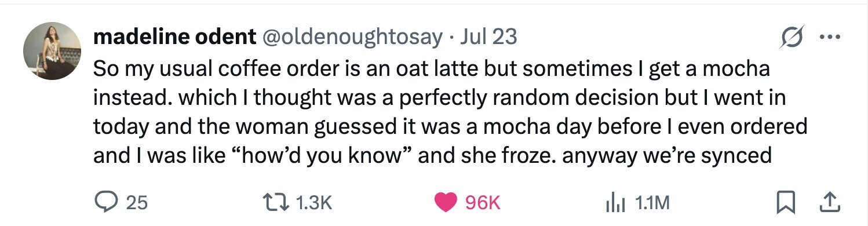Open the Jul 23 timestamp link
Viewport: 868px width, 226px height.
pyautogui.click(x=488, y=37)
